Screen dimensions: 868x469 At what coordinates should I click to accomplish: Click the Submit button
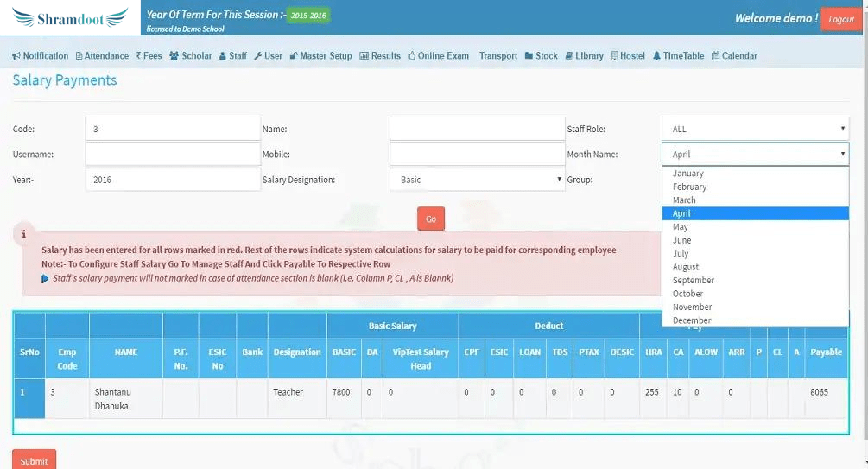point(34,460)
